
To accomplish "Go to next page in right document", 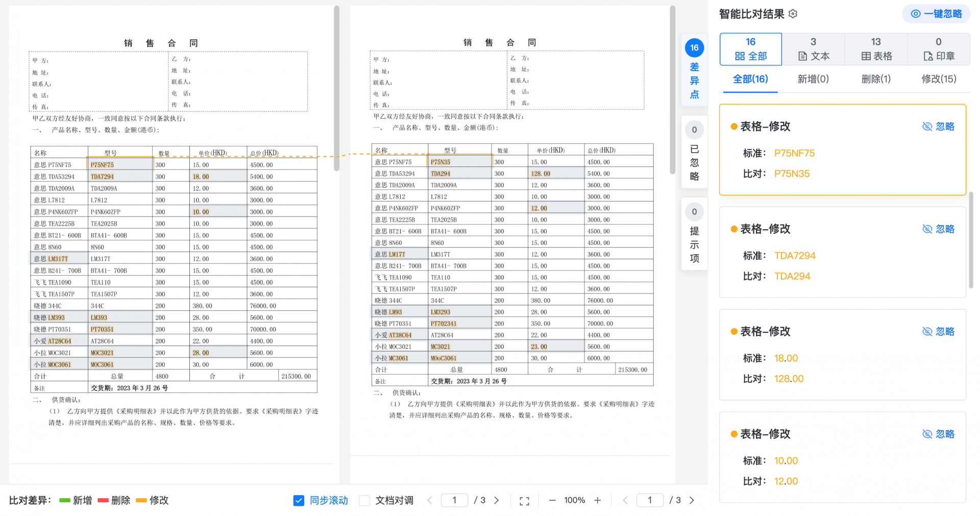I will (x=692, y=500).
